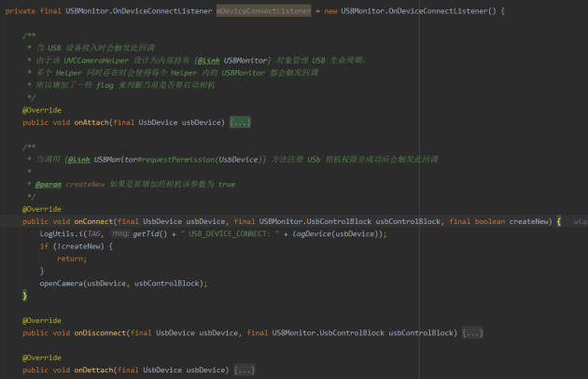This screenshot has height=379, width=588.
Task: Click the LogUtils.i call
Action: click(61, 233)
